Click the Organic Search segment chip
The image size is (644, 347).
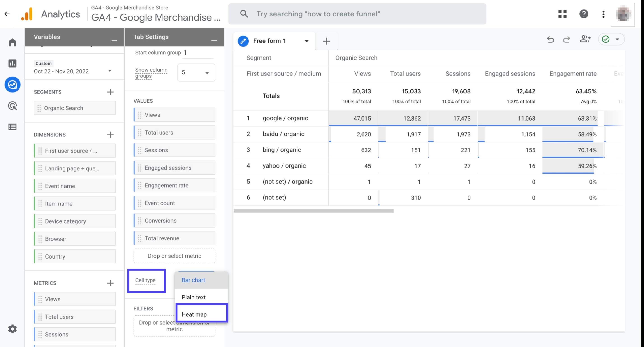[x=75, y=108]
